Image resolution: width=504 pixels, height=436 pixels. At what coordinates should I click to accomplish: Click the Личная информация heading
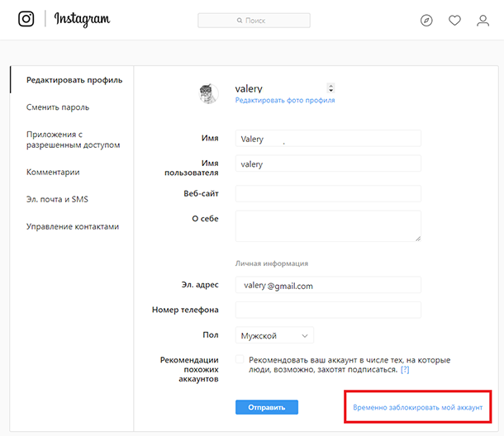[x=272, y=263]
